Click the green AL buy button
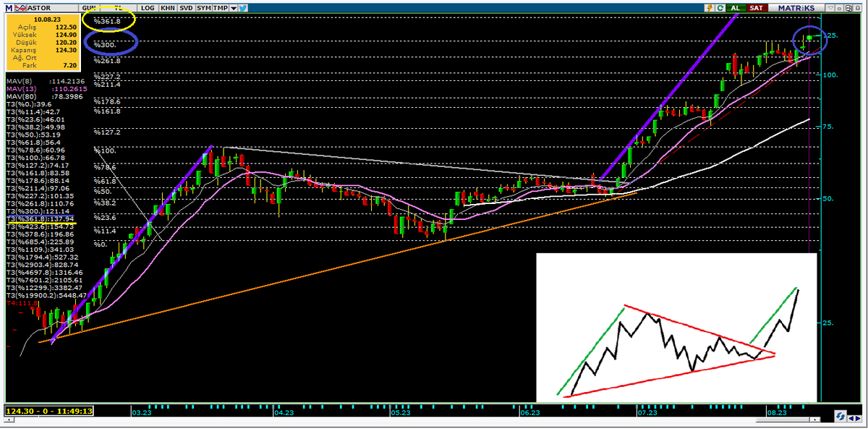 click(x=736, y=8)
